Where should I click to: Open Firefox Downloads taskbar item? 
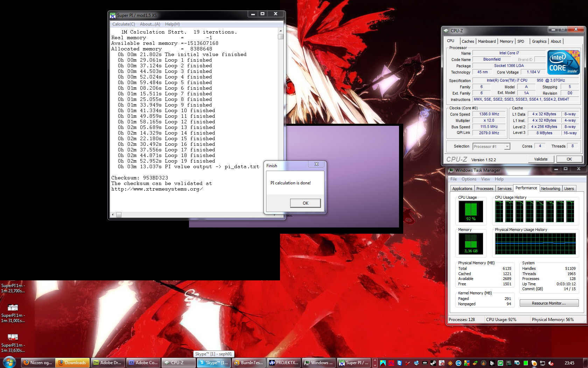[72, 363]
